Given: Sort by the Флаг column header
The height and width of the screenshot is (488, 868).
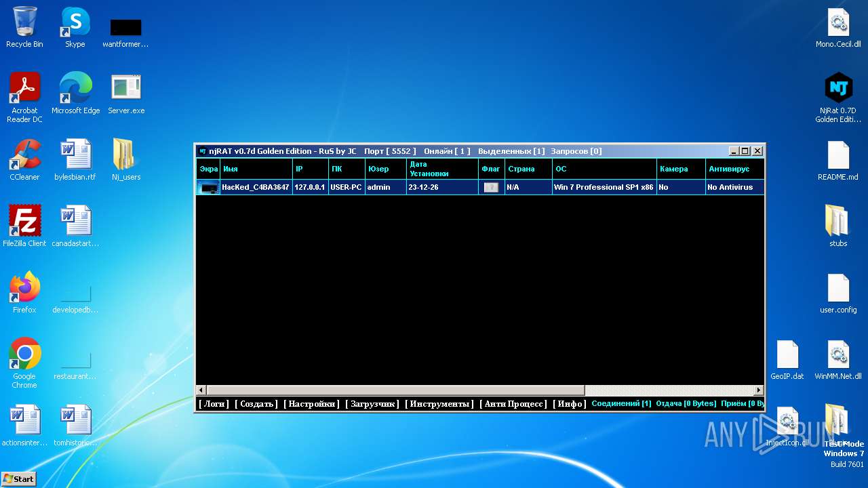Looking at the screenshot, I should tap(492, 169).
